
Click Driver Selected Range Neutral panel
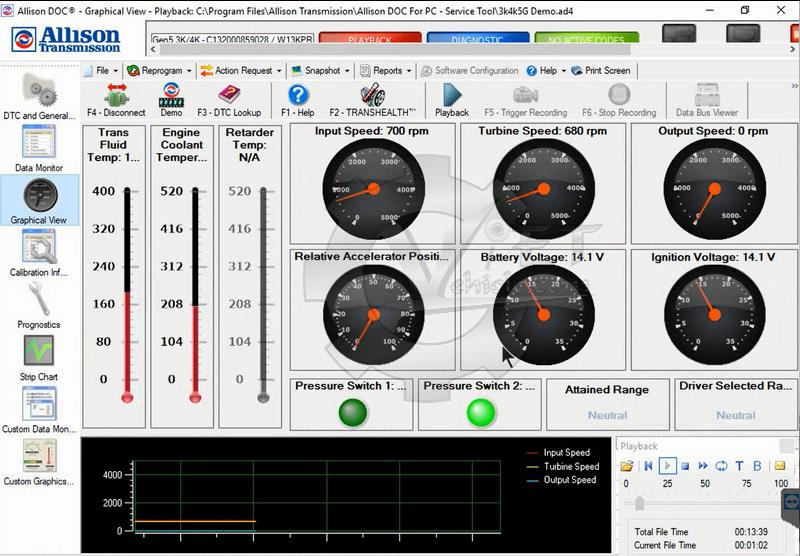pos(736,404)
